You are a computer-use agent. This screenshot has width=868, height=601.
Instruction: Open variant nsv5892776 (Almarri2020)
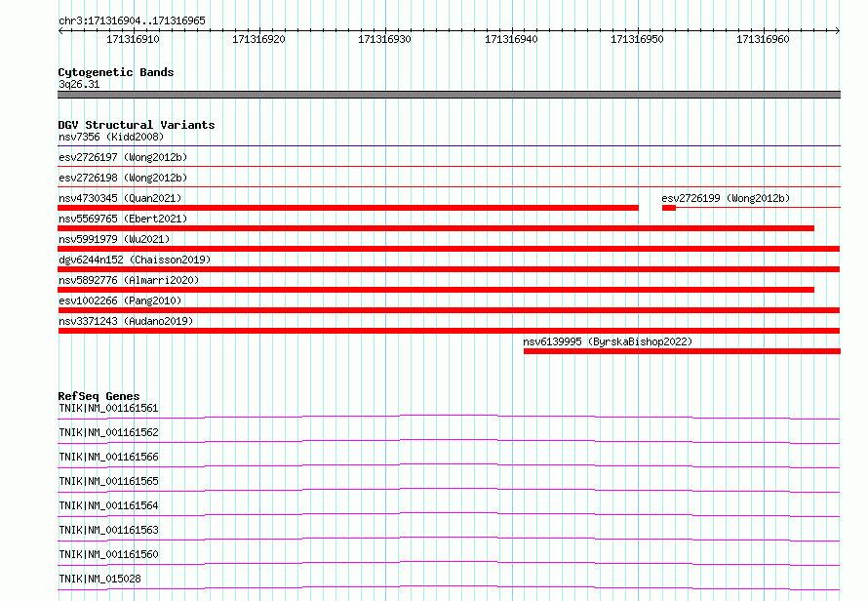[x=129, y=280]
